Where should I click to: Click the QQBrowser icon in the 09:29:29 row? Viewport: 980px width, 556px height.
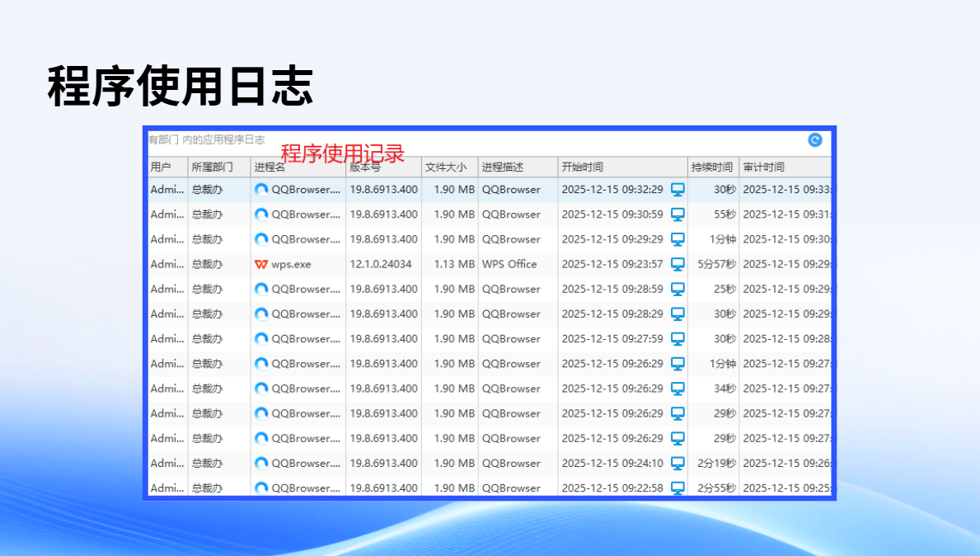click(x=261, y=239)
